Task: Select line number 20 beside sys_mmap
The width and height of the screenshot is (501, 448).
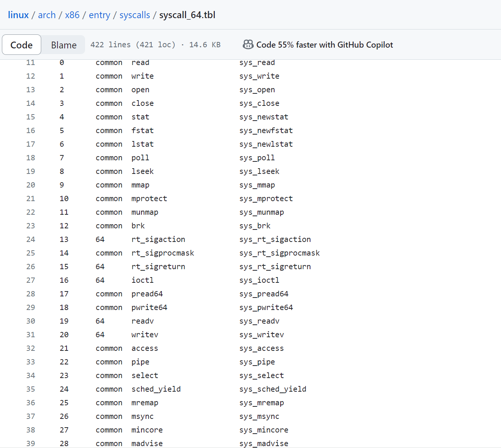Action: (30, 185)
